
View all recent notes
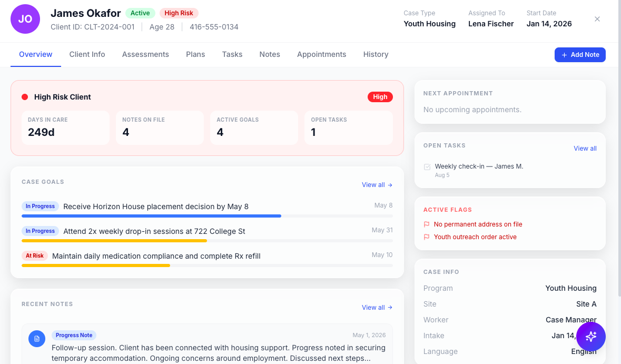pyautogui.click(x=377, y=307)
